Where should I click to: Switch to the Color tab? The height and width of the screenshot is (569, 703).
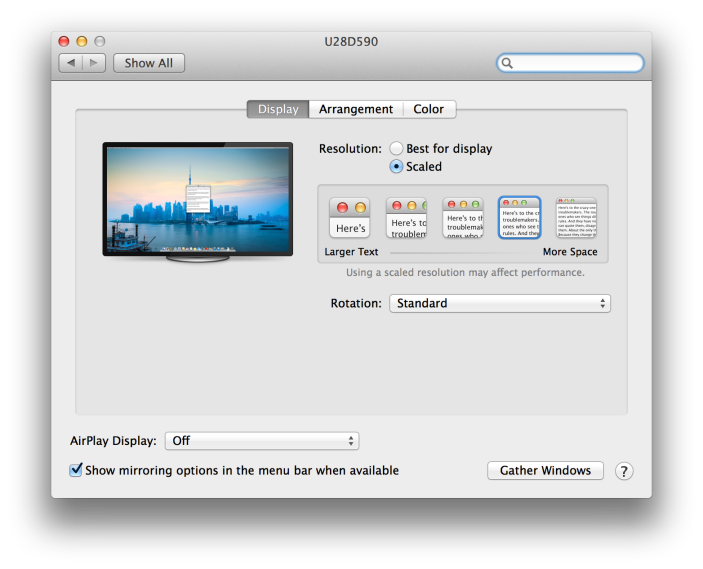429,109
